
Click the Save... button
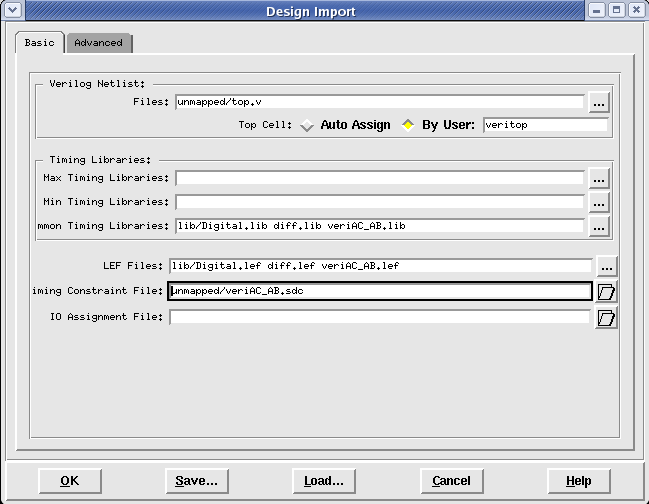pos(197,481)
